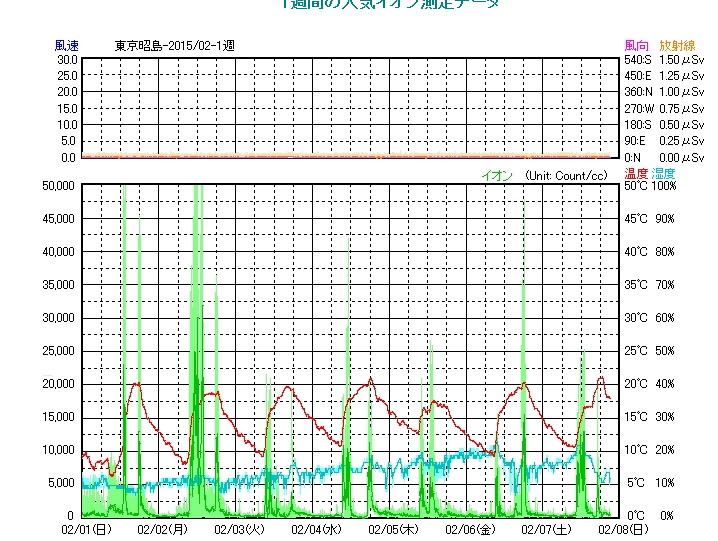
Task: Click the 02/01(日) date label
Action: pos(87,529)
